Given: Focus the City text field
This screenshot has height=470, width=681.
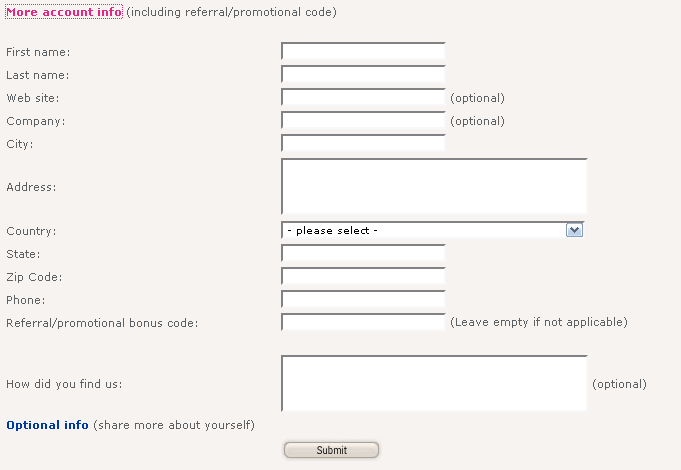Looking at the screenshot, I should click(x=363, y=143).
